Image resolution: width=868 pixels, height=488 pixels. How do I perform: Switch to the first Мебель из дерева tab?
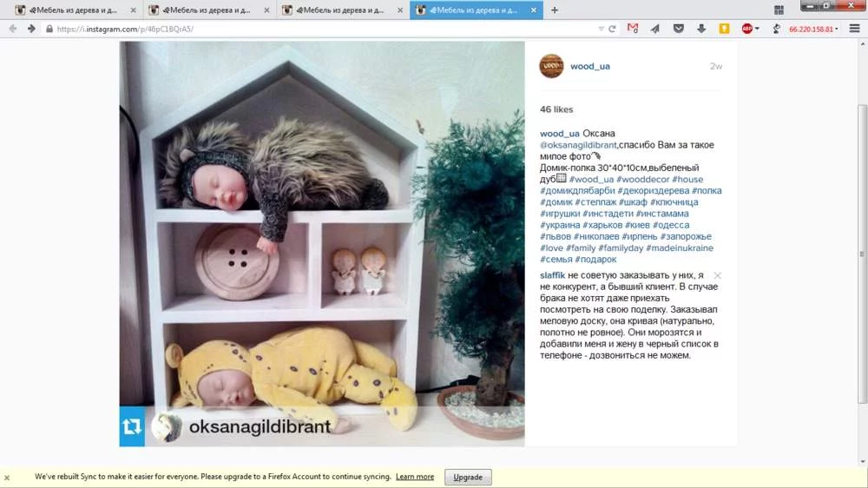(x=76, y=10)
